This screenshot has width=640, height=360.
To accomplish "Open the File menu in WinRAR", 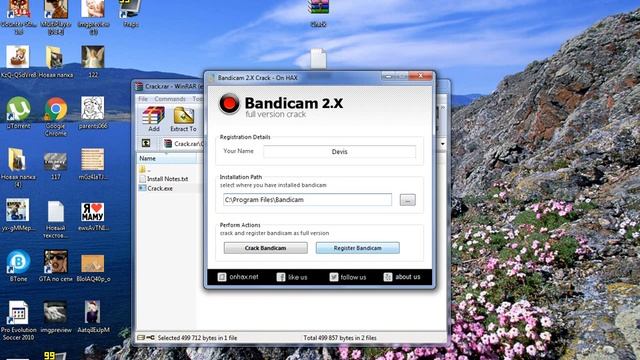I will [143, 99].
